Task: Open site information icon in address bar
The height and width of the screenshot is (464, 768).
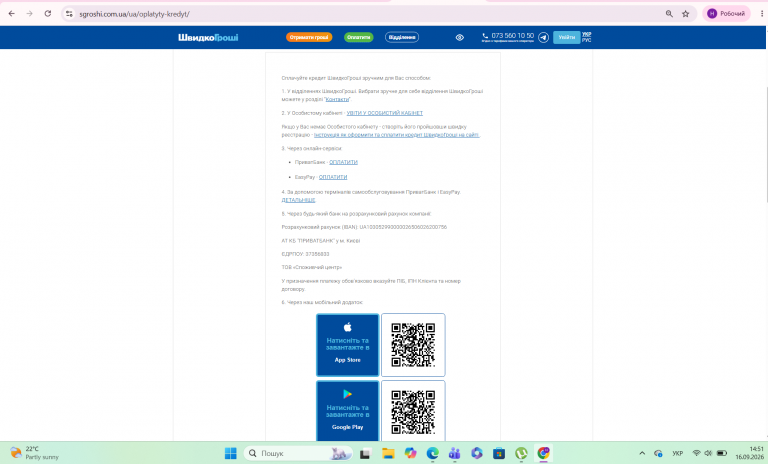Action: click(69, 14)
